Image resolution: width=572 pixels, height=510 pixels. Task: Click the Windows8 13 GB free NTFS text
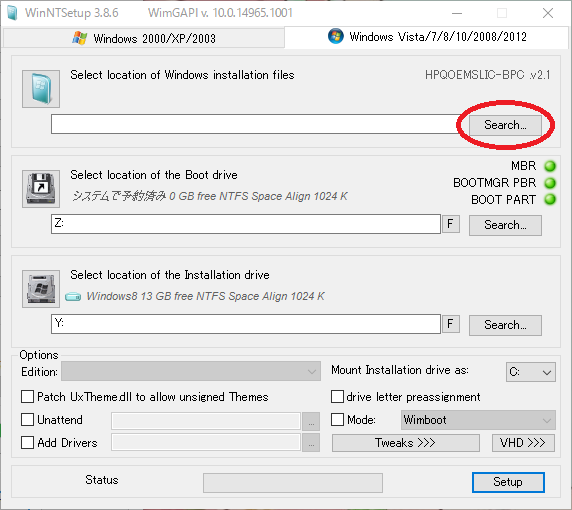pos(205,296)
